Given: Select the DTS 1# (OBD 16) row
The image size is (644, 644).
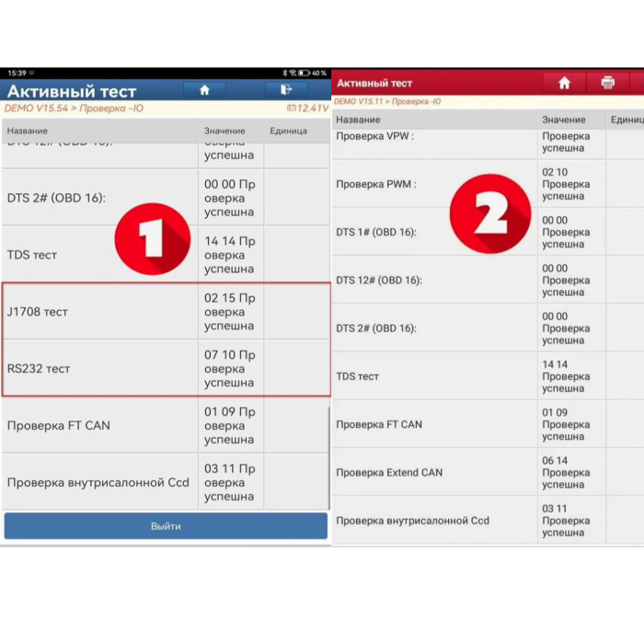Looking at the screenshot, I should click(488, 232).
